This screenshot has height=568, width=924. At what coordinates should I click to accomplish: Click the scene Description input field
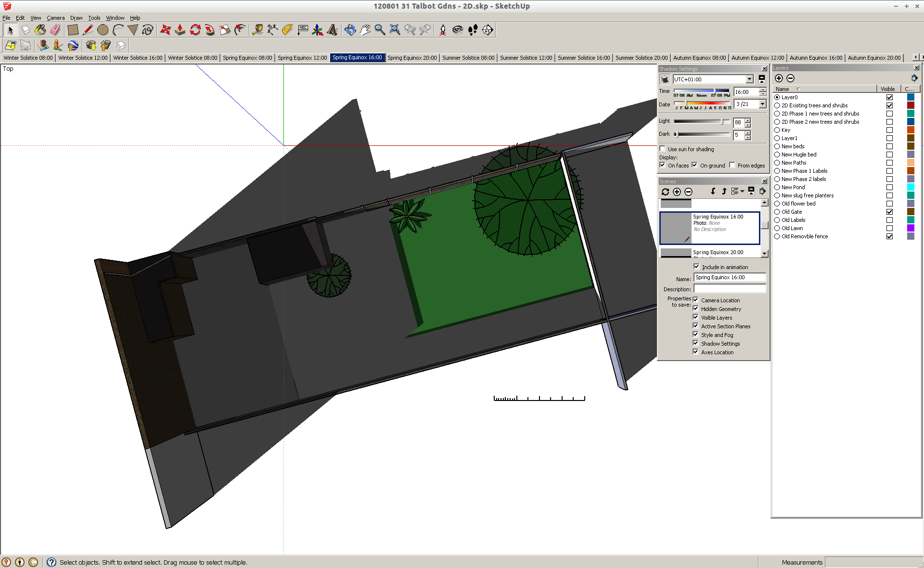click(730, 289)
